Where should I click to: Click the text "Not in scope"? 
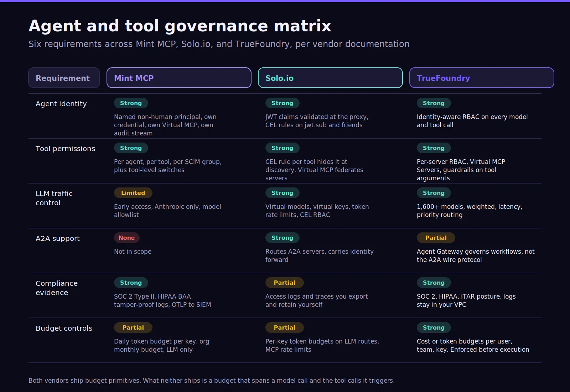[133, 252]
